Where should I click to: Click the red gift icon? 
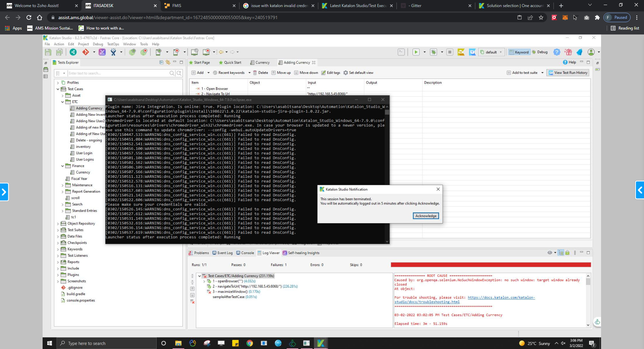568,52
